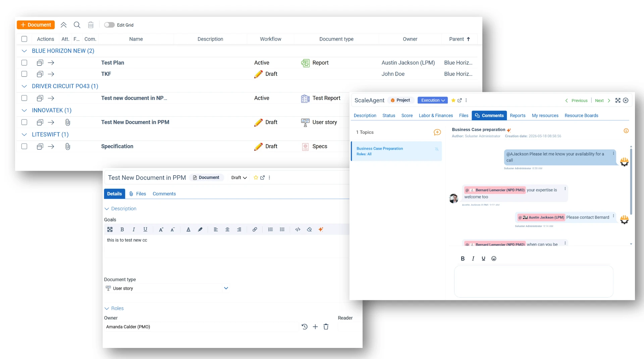Add a new topic with the plus bubble icon
Image resolution: width=644 pixels, height=359 pixels.
click(437, 132)
